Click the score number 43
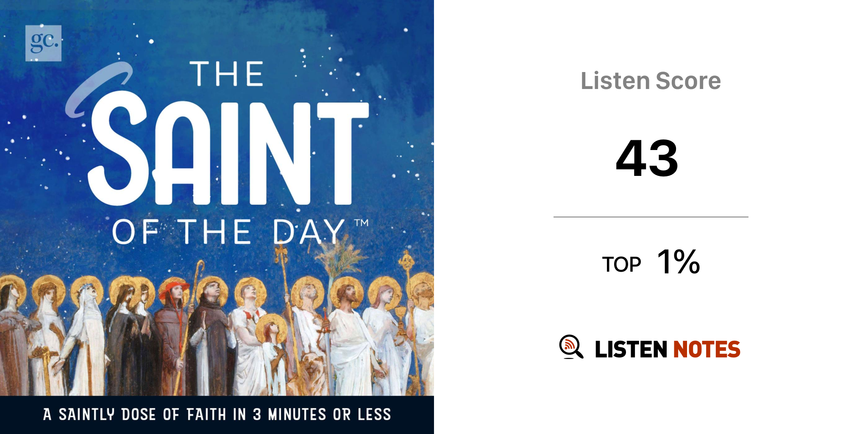Screen dimensions: 868x434 [x=647, y=158]
